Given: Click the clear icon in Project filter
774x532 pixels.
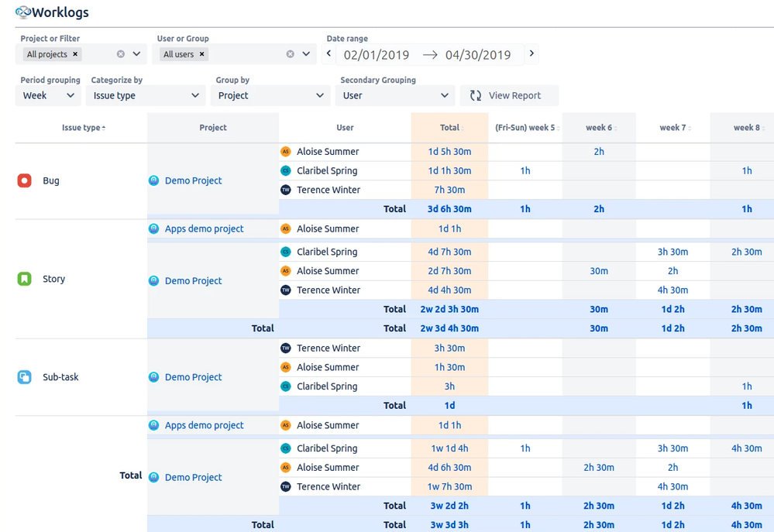Looking at the screenshot, I should pyautogui.click(x=121, y=54).
